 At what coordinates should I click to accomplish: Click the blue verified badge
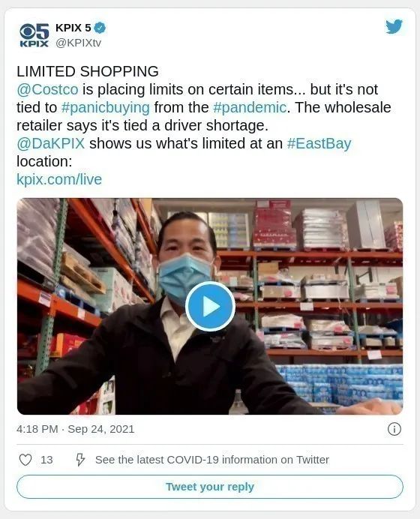100,28
